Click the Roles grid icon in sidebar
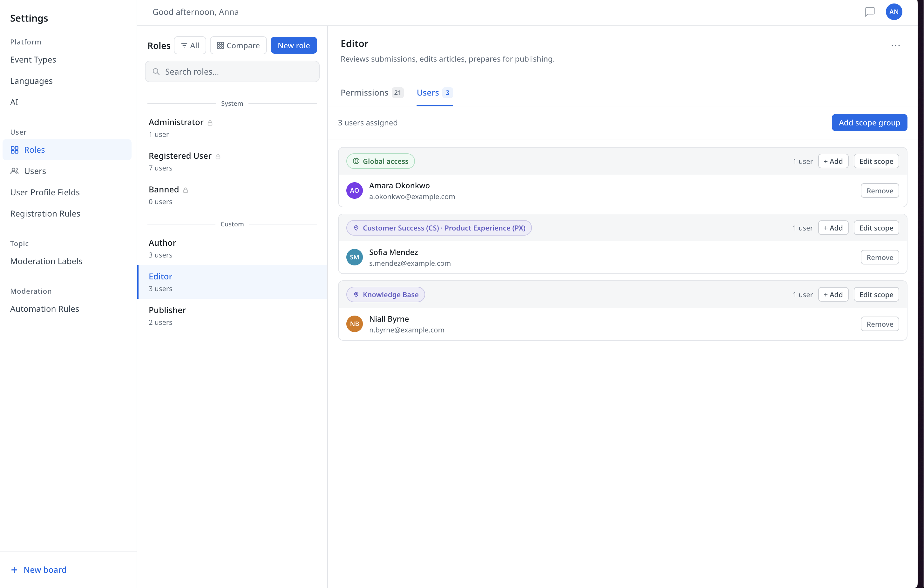The image size is (924, 588). pos(15,150)
